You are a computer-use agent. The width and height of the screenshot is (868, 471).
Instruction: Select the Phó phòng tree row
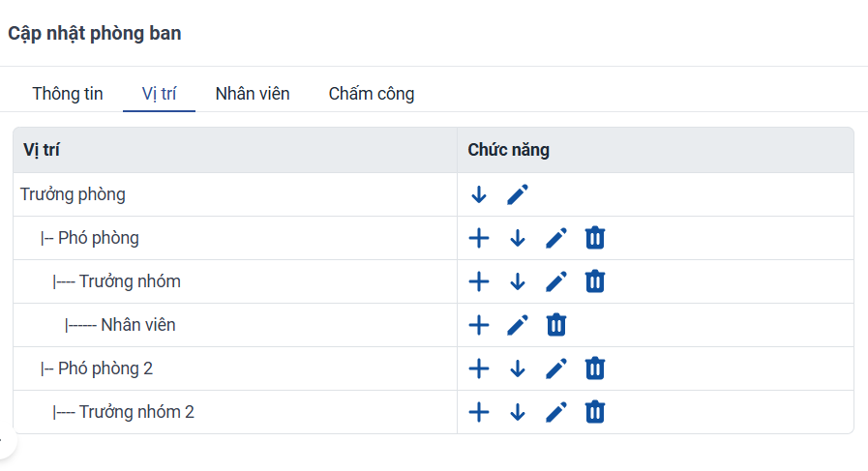pyautogui.click(x=235, y=238)
